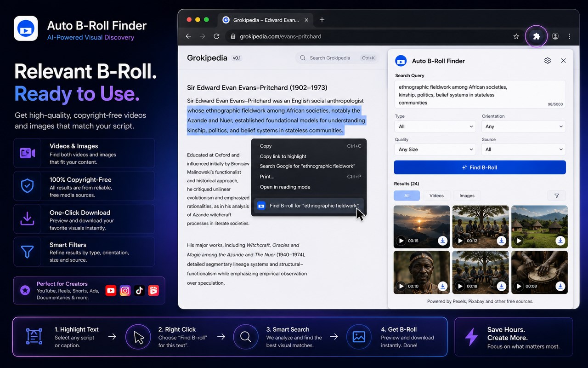Bookmark this page with the star icon
The image size is (588, 368).
pyautogui.click(x=516, y=36)
